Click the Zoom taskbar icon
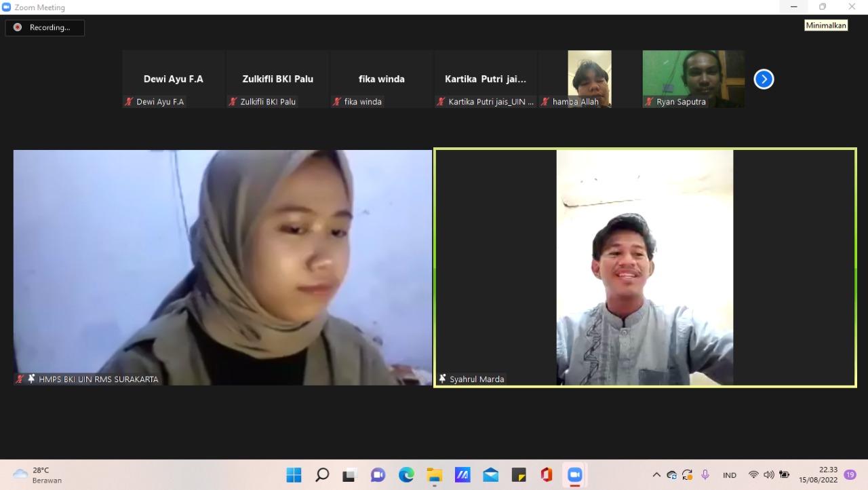 click(x=575, y=475)
